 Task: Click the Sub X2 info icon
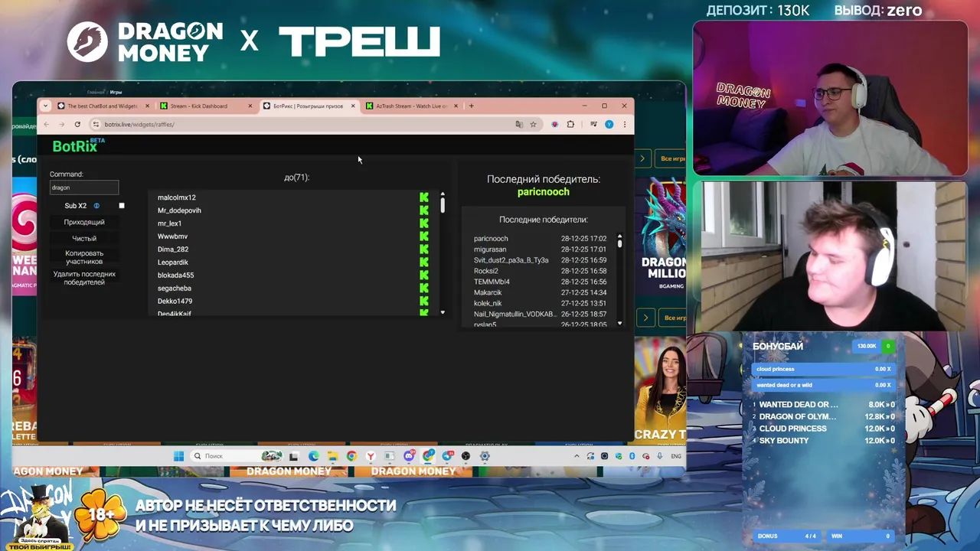tap(96, 206)
